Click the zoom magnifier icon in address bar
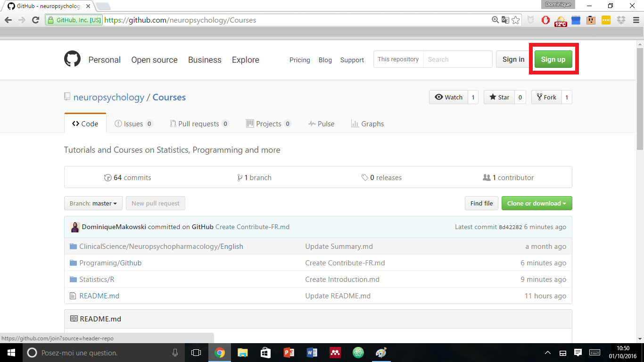The height and width of the screenshot is (362, 644). click(x=495, y=20)
